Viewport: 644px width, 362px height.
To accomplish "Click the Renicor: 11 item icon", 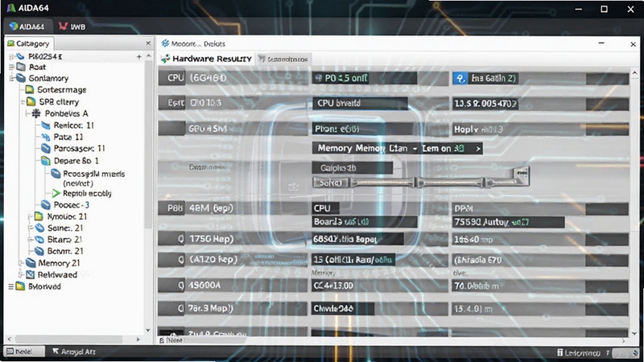I will 46,125.
